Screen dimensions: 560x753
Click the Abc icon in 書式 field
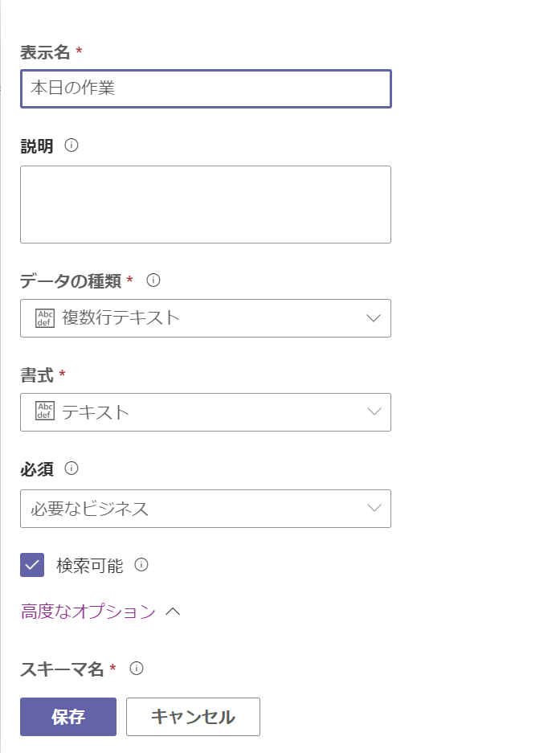45,412
